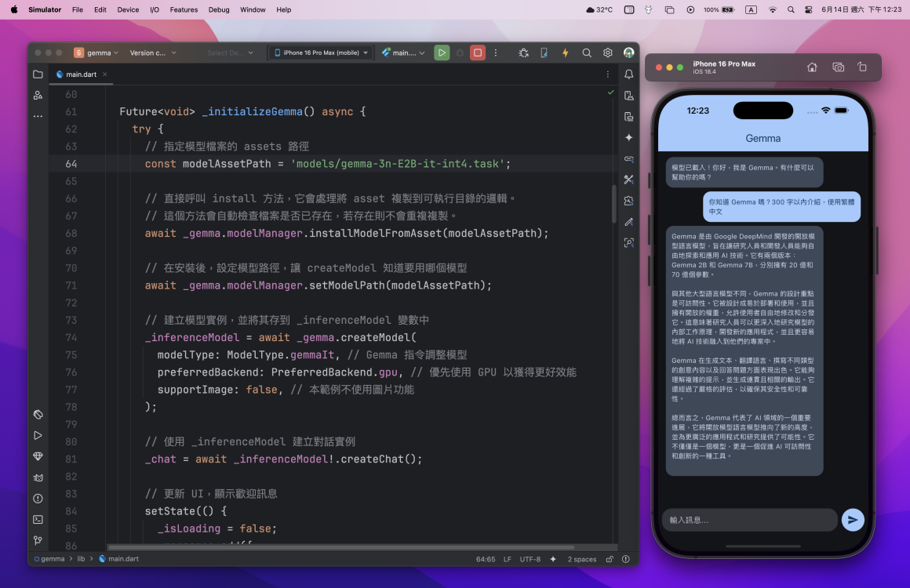Open the notifications bell panel
This screenshot has width=910, height=588.
628,74
